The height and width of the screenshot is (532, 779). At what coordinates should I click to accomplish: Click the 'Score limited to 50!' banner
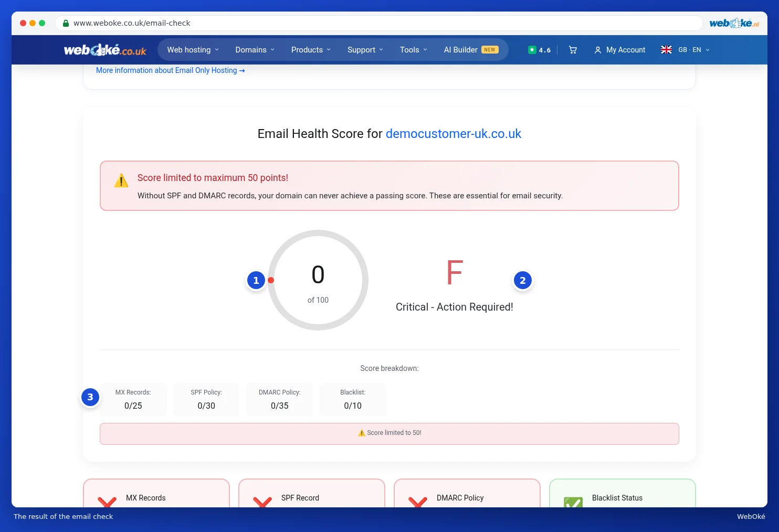[x=389, y=434]
